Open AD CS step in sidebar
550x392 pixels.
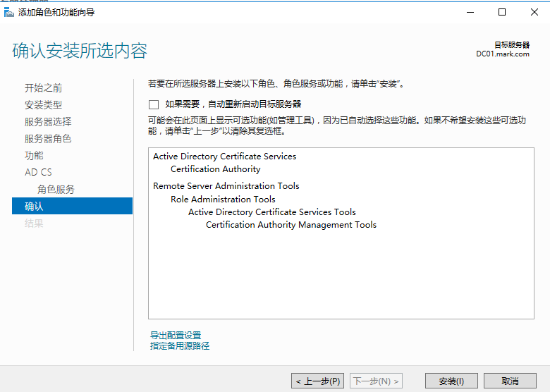(x=38, y=172)
